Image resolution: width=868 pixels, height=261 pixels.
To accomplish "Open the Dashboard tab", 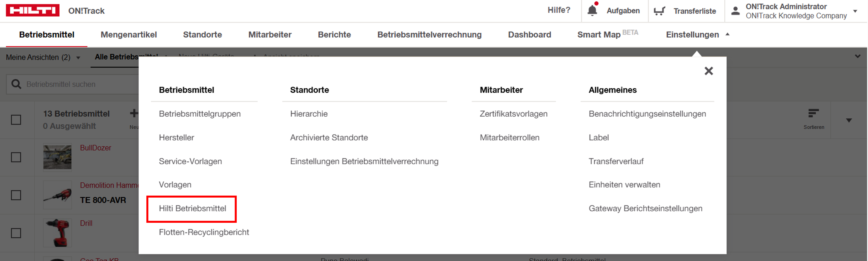I will pyautogui.click(x=529, y=35).
